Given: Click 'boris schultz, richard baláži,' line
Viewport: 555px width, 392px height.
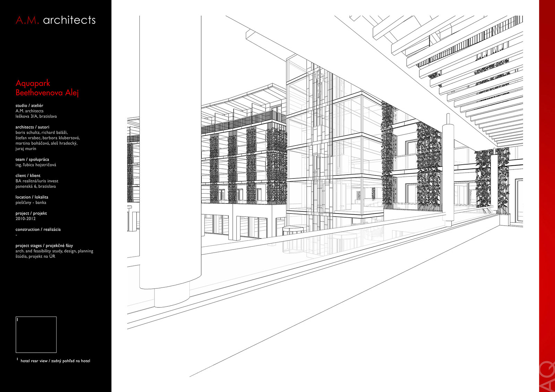Looking at the screenshot, I should coord(42,132).
